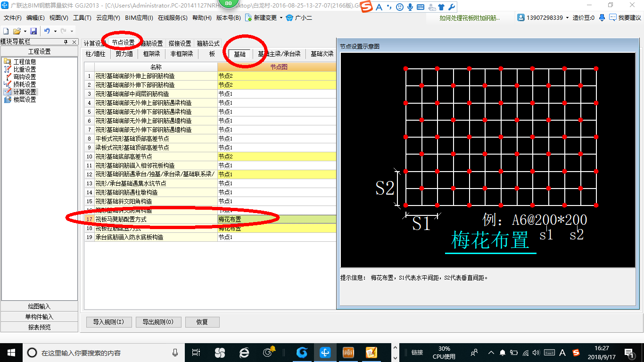The width and height of the screenshot is (644, 362).
Task: Close the 模块导航栏 panel
Action: [74, 42]
